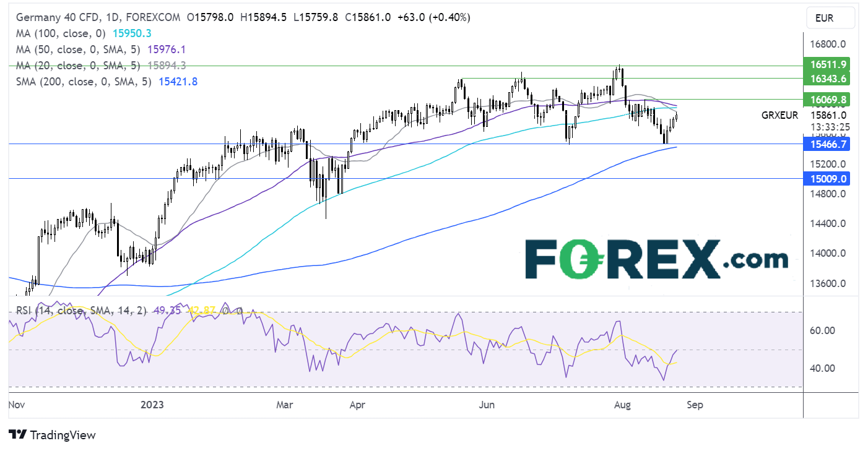Click the Mar label on time axis
Screen dimensions: 868x451
coord(284,405)
